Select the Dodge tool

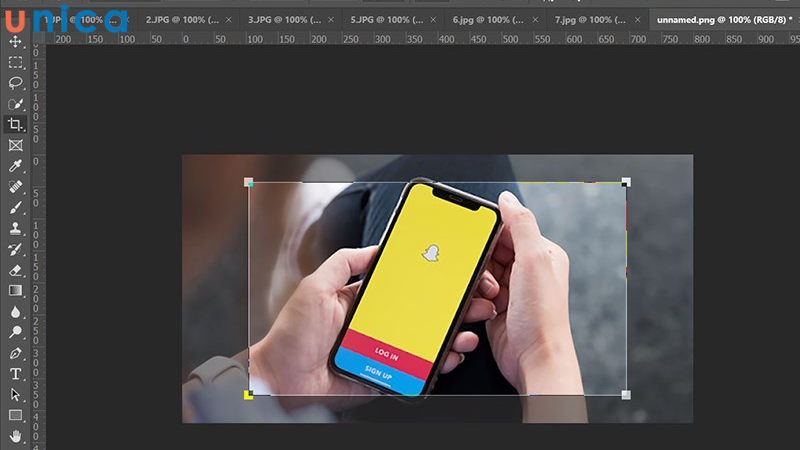pyautogui.click(x=15, y=333)
